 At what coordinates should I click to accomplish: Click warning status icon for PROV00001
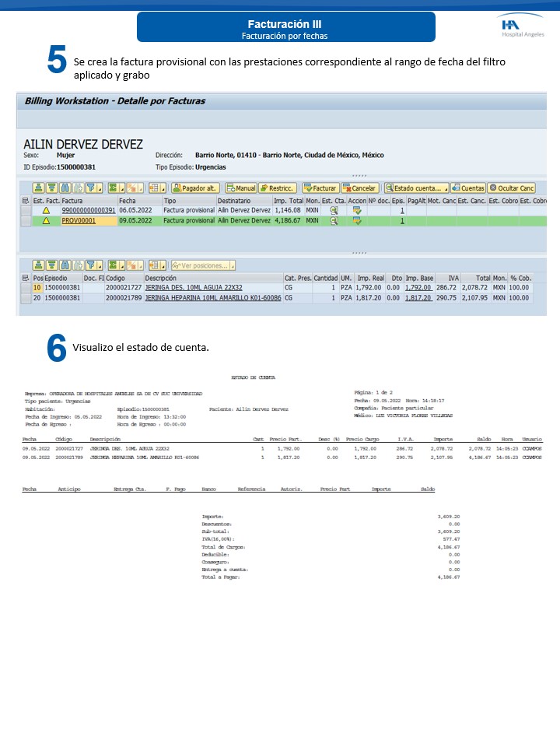(x=46, y=221)
